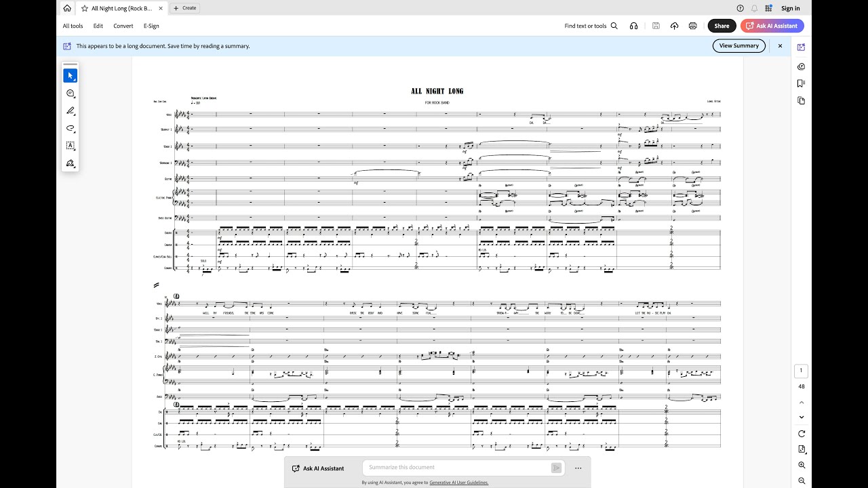Zoom in on the document
868x488 pixels.
(802, 465)
